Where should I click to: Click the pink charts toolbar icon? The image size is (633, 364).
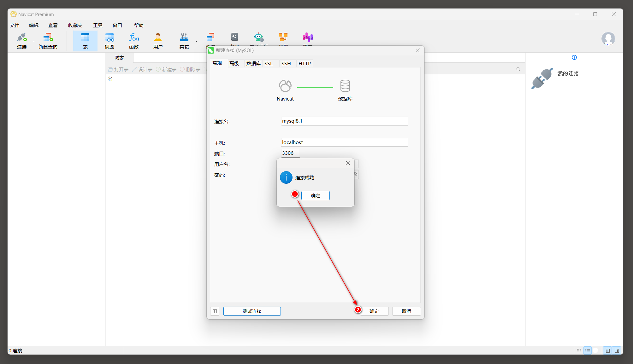click(x=308, y=37)
